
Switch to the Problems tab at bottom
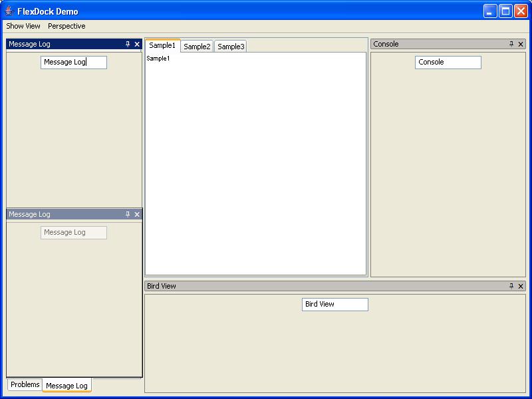click(25, 384)
